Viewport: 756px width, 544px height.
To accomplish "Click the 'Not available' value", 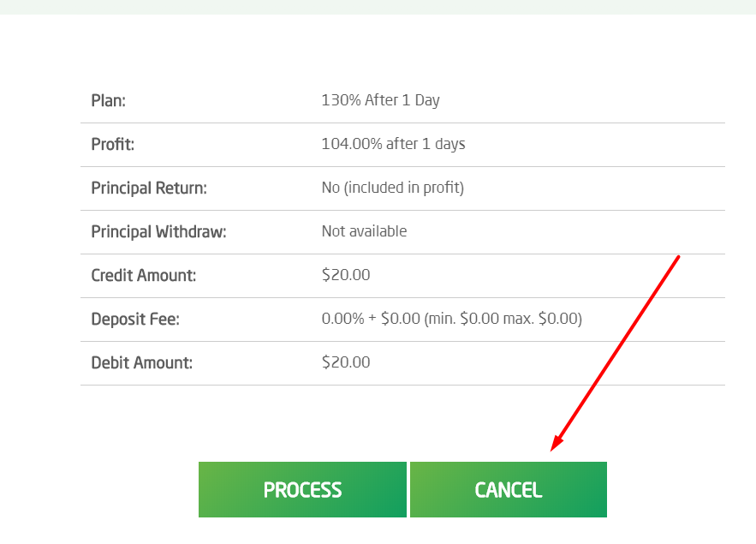I will 364,231.
